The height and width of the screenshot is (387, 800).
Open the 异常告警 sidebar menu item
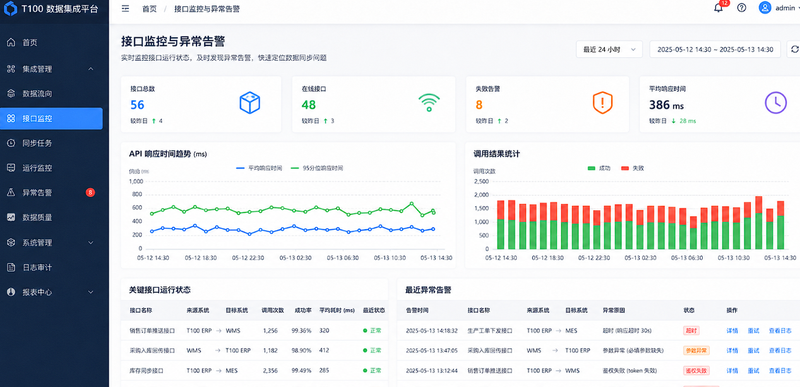[x=51, y=193]
